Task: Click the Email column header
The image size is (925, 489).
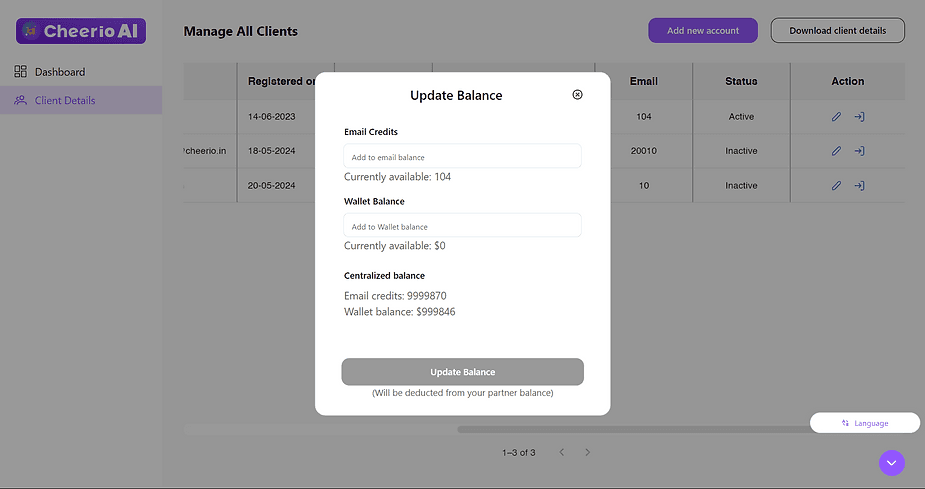Action: (x=644, y=81)
